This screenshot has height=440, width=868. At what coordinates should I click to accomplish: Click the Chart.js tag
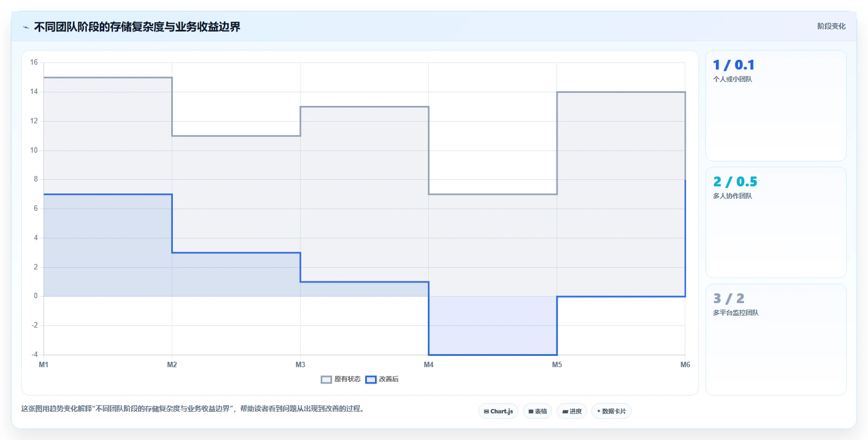(x=498, y=411)
